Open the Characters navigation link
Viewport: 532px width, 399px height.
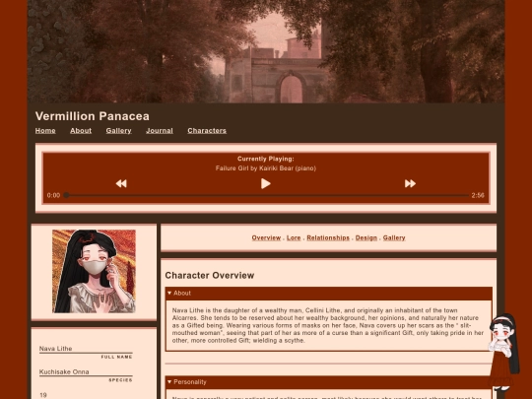[207, 131]
